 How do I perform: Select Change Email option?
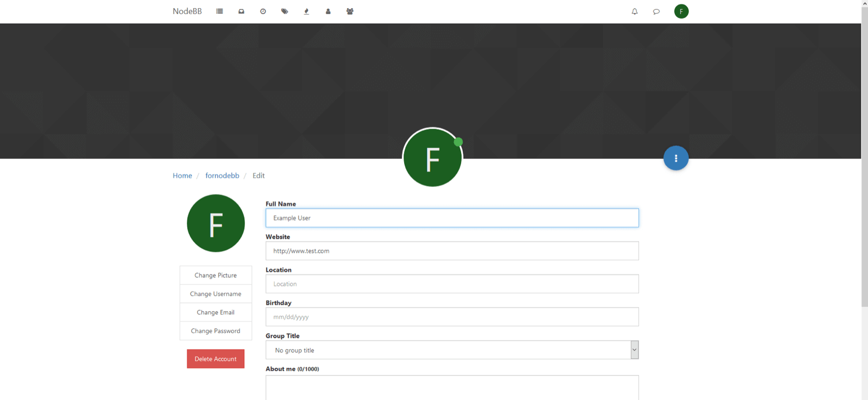tap(216, 312)
